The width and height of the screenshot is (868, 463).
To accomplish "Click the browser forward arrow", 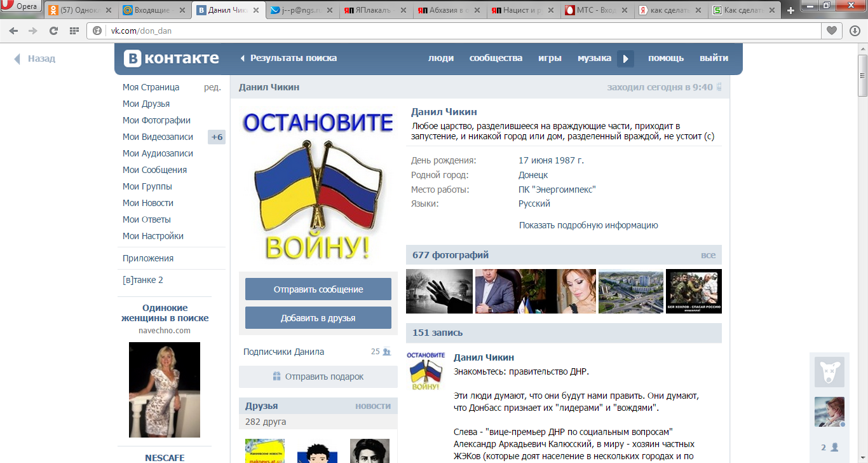I will 33,31.
